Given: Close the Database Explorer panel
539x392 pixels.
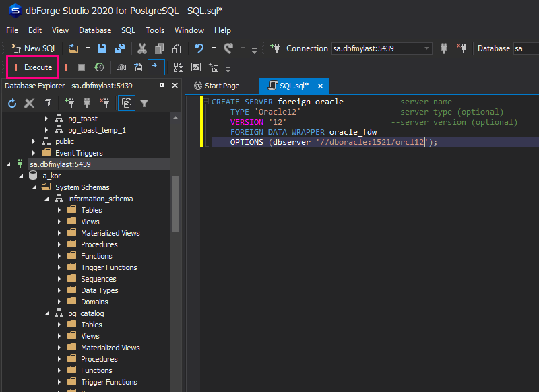Looking at the screenshot, I should click(175, 85).
